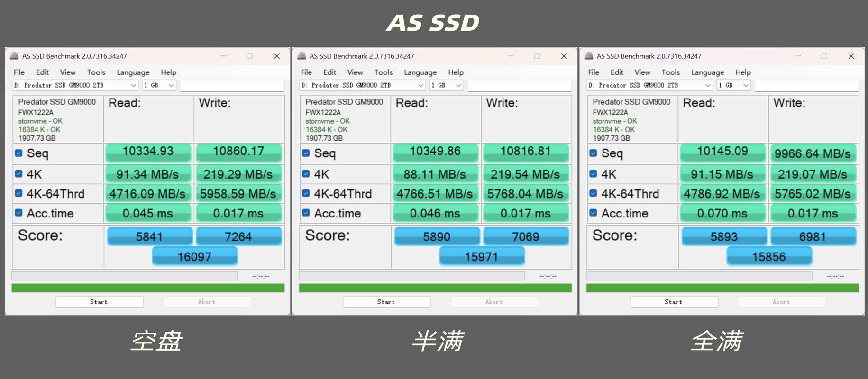Select the Edit menu in the 全满 window
868x379 pixels.
(x=617, y=72)
